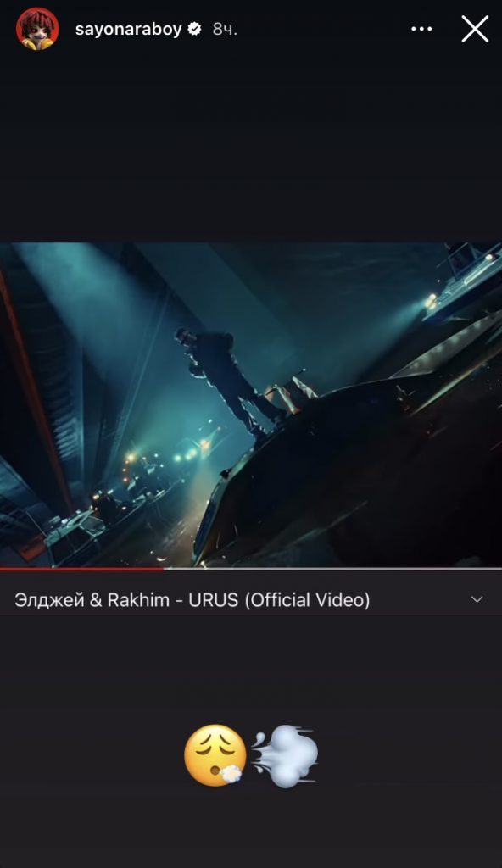Close the story with the X icon
The width and height of the screenshot is (502, 868).
point(475,29)
